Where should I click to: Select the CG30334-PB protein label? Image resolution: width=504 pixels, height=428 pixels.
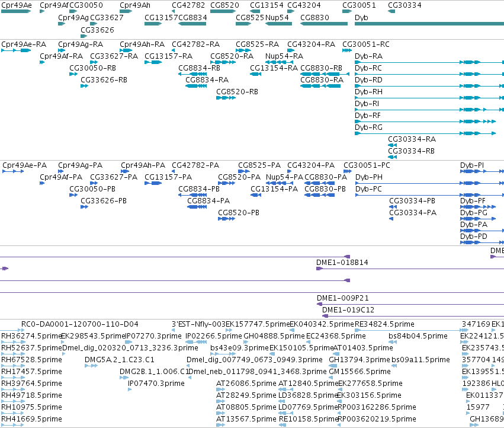pyautogui.click(x=412, y=201)
